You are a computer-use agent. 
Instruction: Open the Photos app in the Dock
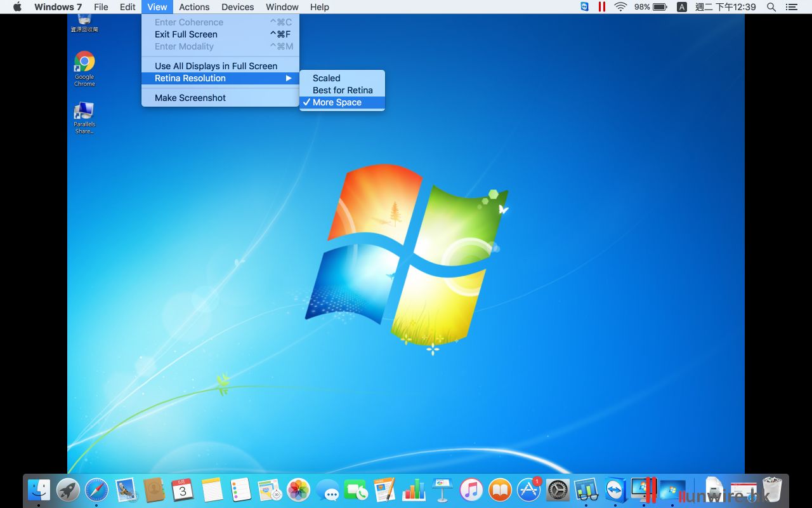[298, 490]
